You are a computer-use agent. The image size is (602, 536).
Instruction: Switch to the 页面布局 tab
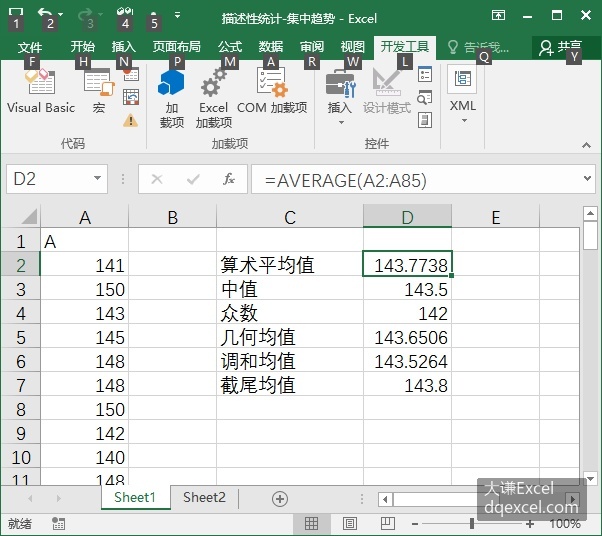tap(177, 47)
